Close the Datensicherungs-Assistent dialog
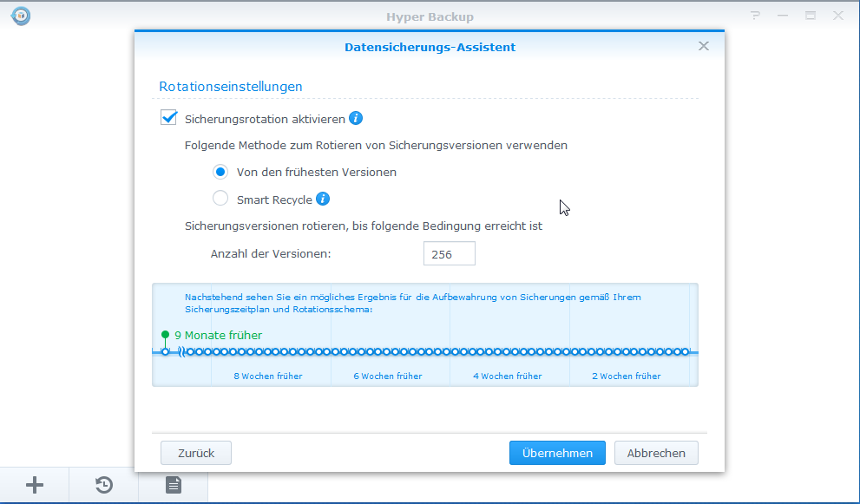 [x=704, y=46]
